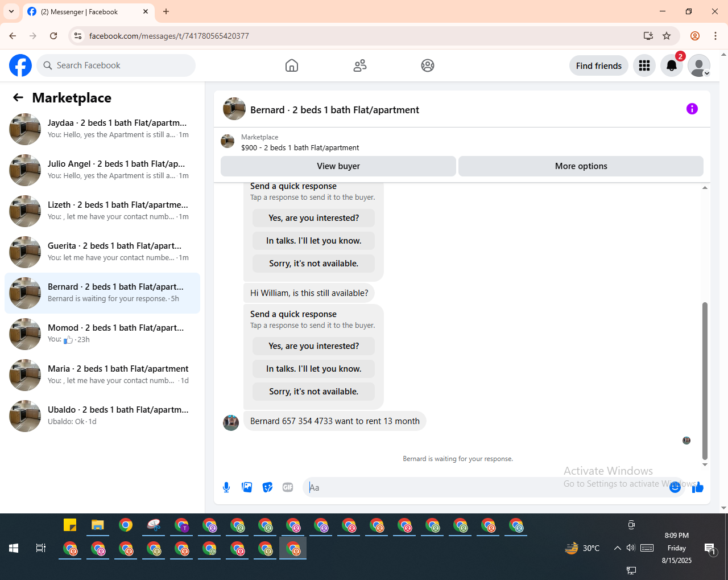The height and width of the screenshot is (580, 728).
Task: Send upper 'Sorry, it's not available.' response
Action: coord(313,264)
